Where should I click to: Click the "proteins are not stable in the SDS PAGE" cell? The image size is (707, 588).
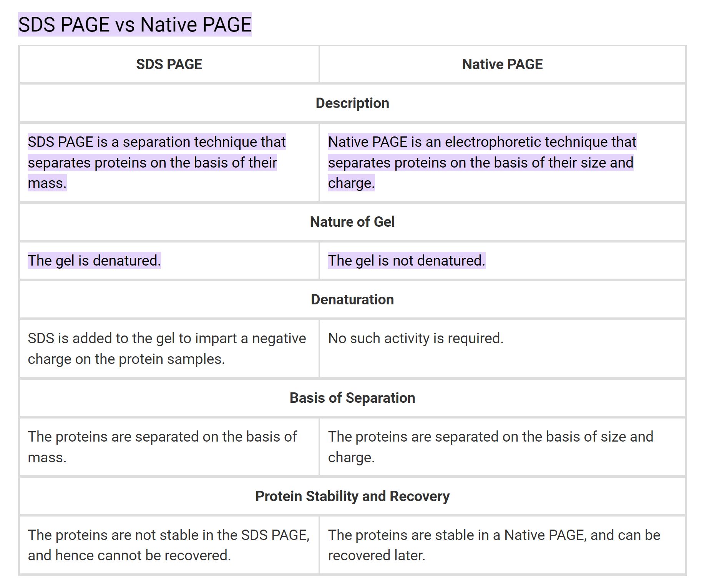click(x=168, y=545)
